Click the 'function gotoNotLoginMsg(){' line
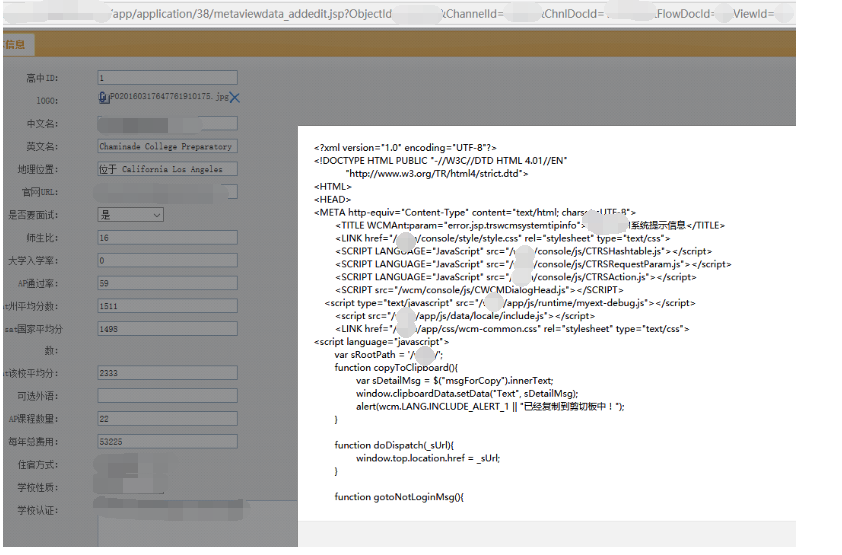 click(399, 497)
